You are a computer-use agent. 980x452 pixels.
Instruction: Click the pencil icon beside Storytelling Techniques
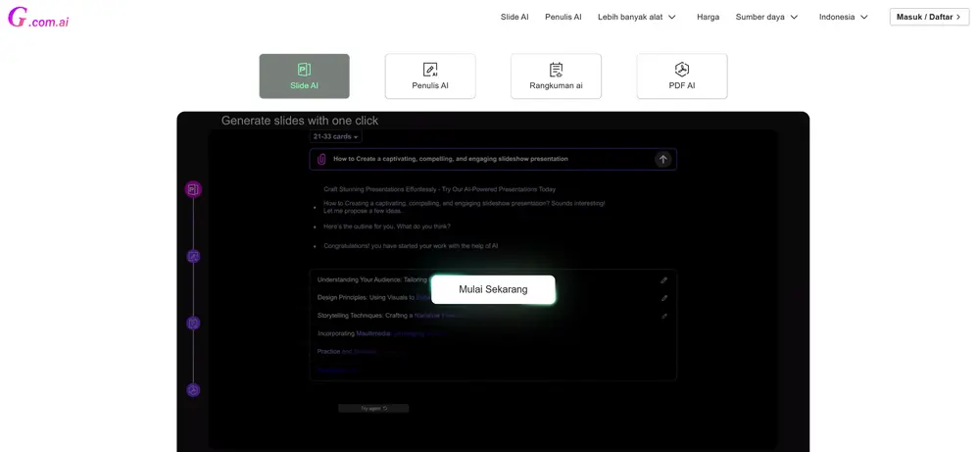[x=663, y=317]
